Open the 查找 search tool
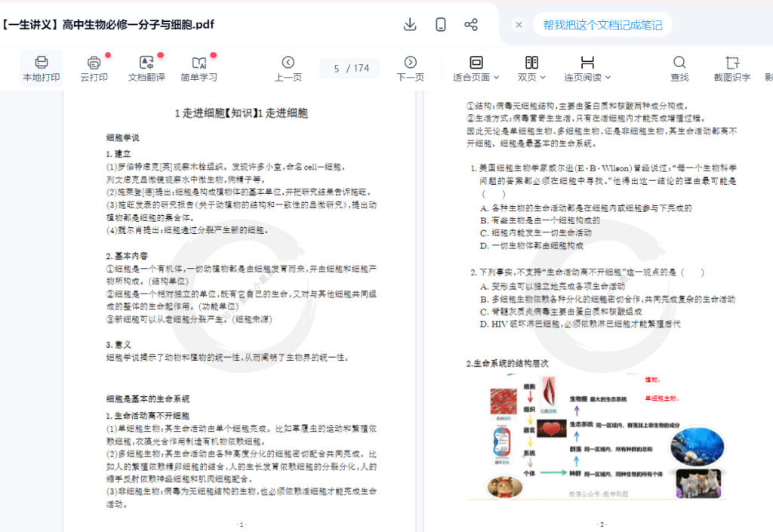This screenshot has width=773, height=532. 679,69
